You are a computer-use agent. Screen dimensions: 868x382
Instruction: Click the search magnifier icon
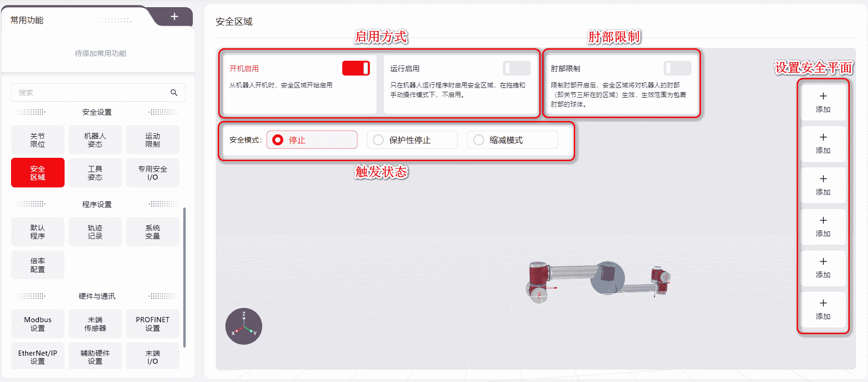click(174, 93)
